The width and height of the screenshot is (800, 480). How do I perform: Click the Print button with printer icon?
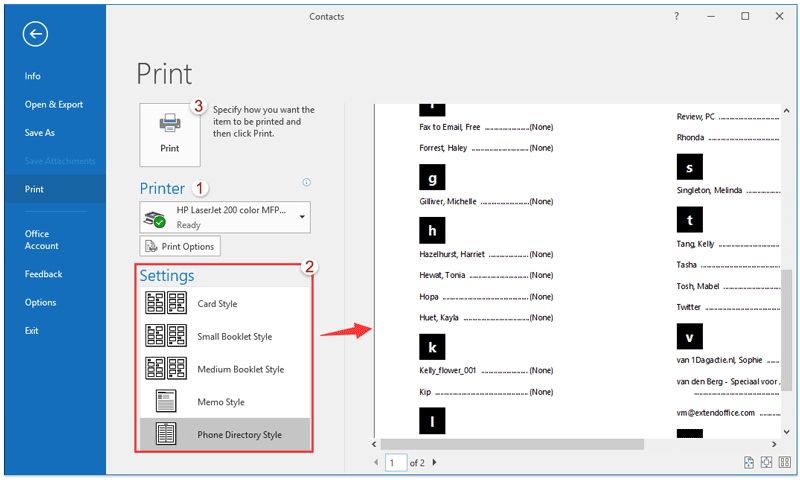(170, 133)
